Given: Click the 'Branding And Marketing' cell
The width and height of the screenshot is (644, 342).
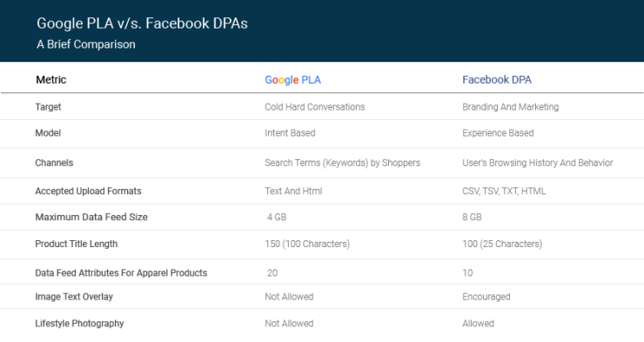Looking at the screenshot, I should (x=511, y=107).
